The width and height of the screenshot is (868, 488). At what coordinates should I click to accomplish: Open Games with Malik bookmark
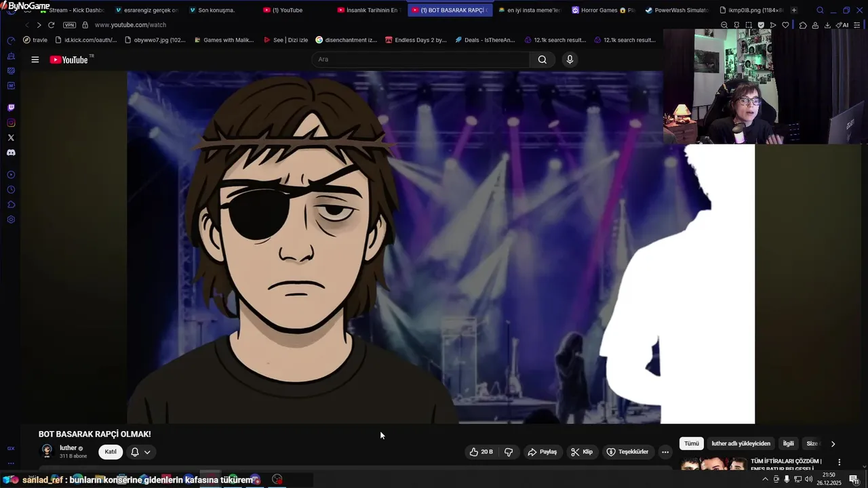tap(224, 40)
